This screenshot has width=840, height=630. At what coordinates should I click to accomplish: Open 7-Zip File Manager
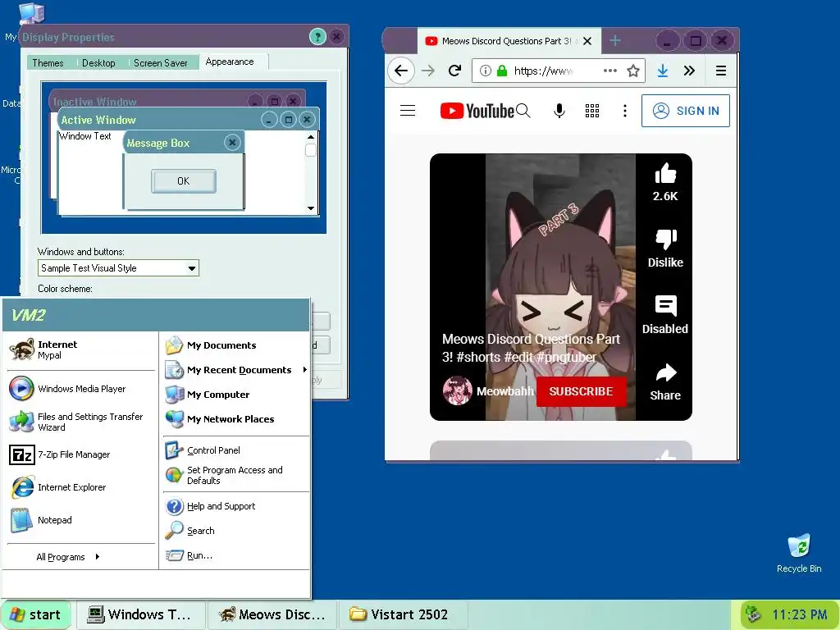pyautogui.click(x=80, y=454)
